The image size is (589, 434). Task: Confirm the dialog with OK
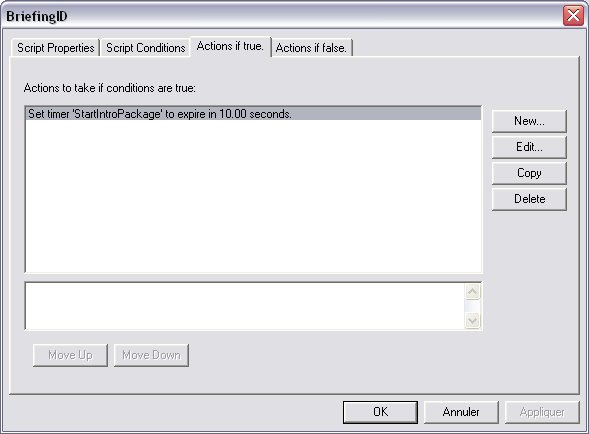[x=380, y=412]
